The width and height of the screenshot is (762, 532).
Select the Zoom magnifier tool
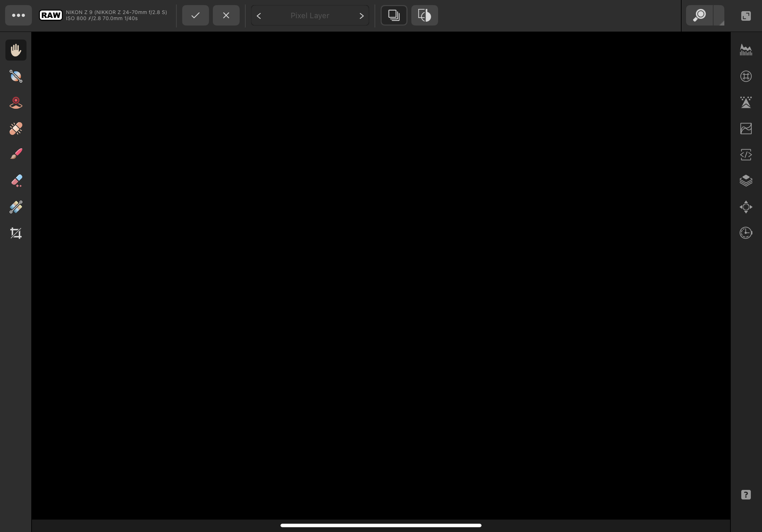(699, 15)
